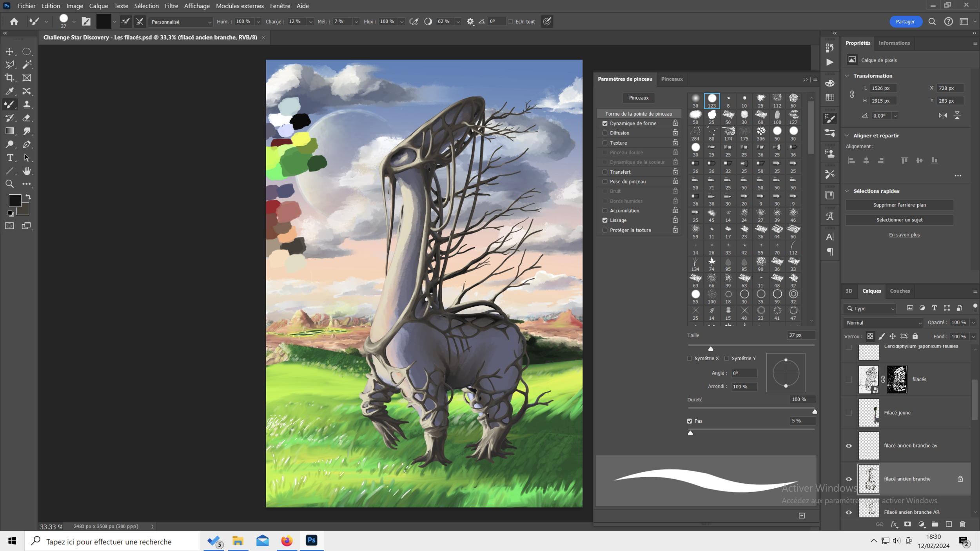Select the Zoom tool
Image resolution: width=980 pixels, height=551 pixels.
(x=10, y=184)
